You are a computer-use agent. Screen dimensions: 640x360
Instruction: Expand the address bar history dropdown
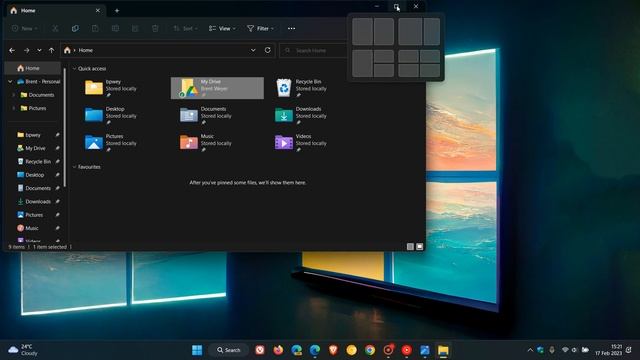(x=253, y=50)
